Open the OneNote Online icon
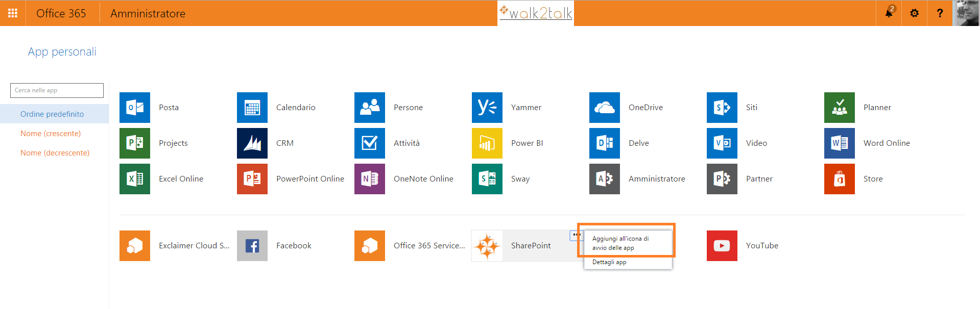 [370, 179]
